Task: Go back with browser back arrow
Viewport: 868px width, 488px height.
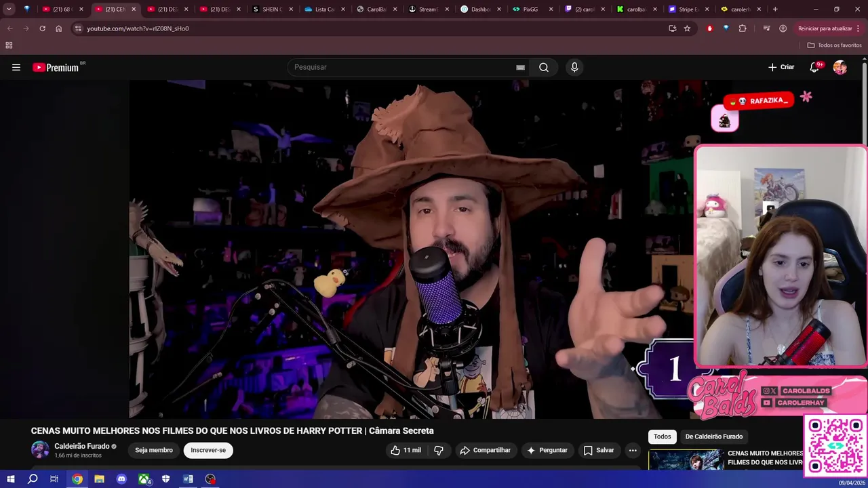Action: point(9,28)
